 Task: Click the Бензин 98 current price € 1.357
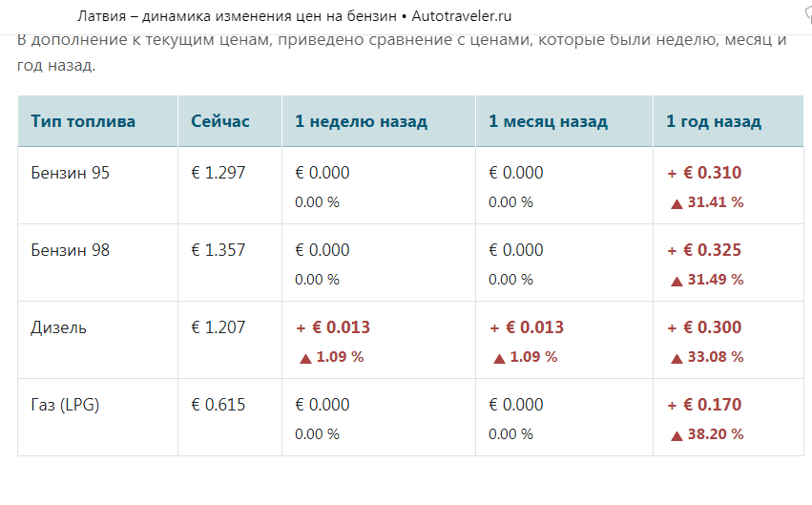[218, 250]
